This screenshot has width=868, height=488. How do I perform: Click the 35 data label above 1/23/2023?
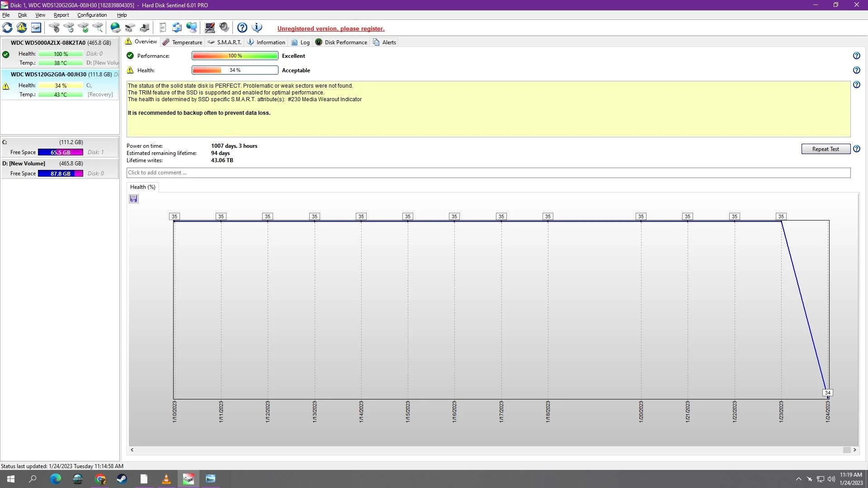[x=781, y=216]
